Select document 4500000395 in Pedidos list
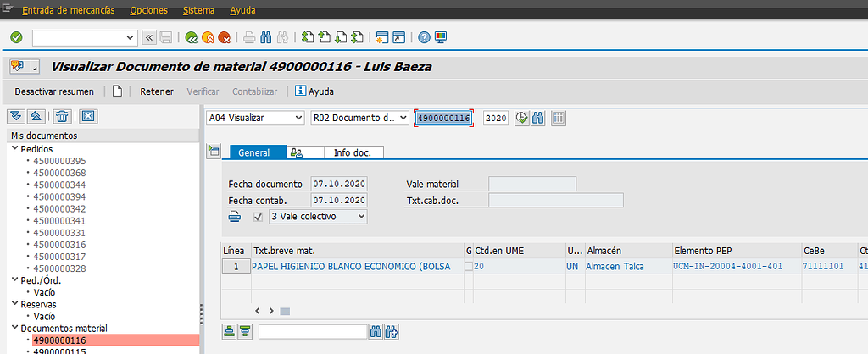This screenshot has height=354, width=868. point(59,161)
